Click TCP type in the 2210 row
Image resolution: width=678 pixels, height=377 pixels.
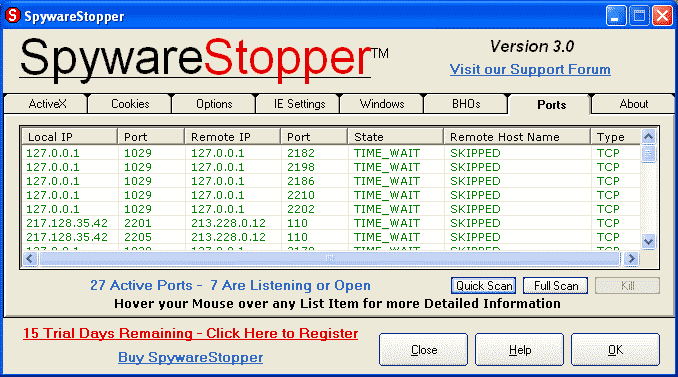pos(608,195)
